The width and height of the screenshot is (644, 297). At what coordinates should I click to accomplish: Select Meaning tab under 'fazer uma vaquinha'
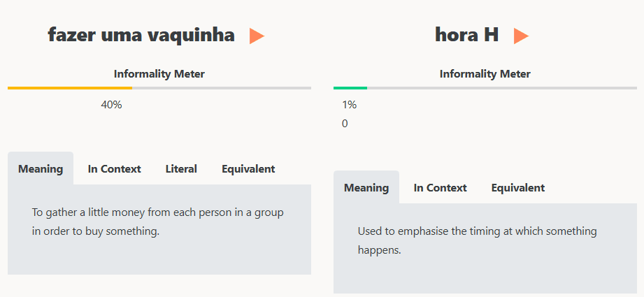(x=41, y=169)
